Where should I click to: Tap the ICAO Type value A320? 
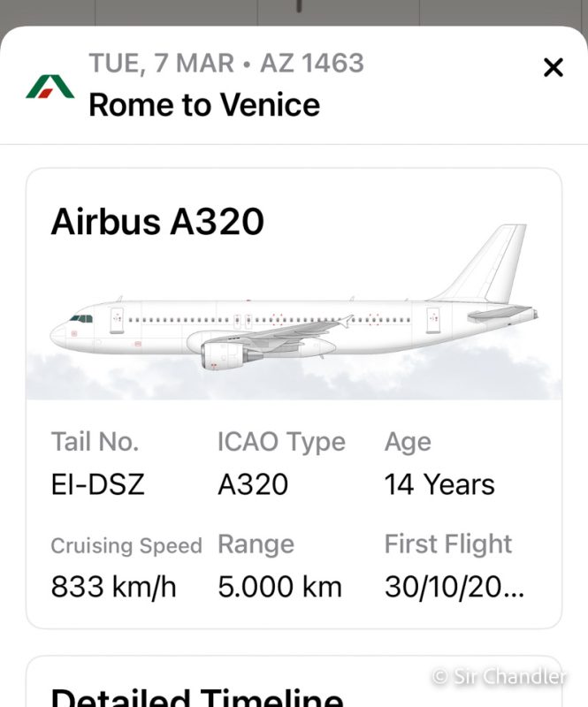pyautogui.click(x=253, y=484)
